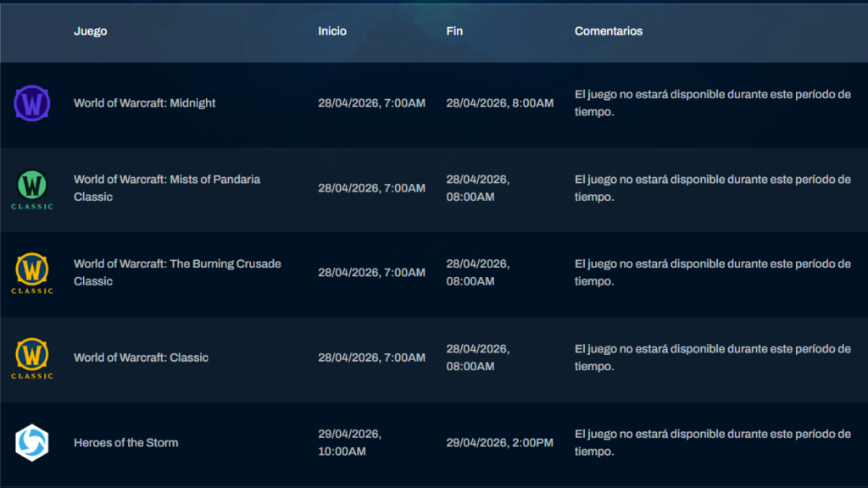This screenshot has width=868, height=488.
Task: Click the Fin column header
Action: [x=455, y=31]
